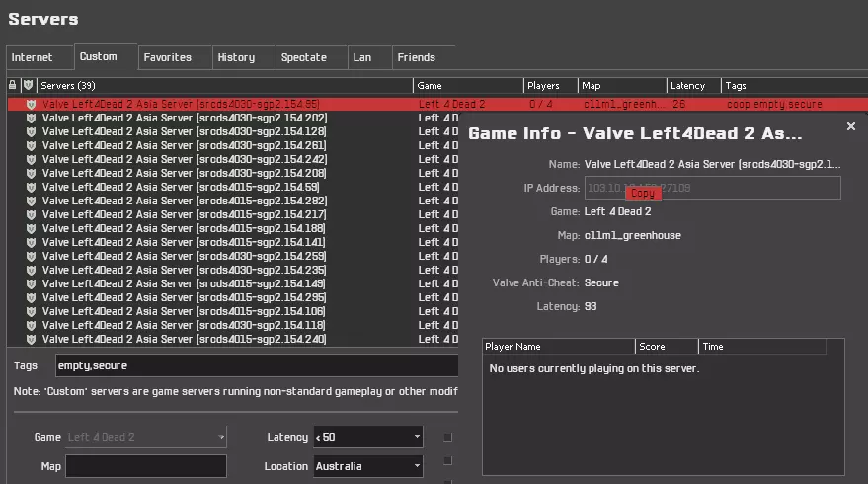This screenshot has width=868, height=484.
Task: Sort by Map column header
Action: point(622,85)
